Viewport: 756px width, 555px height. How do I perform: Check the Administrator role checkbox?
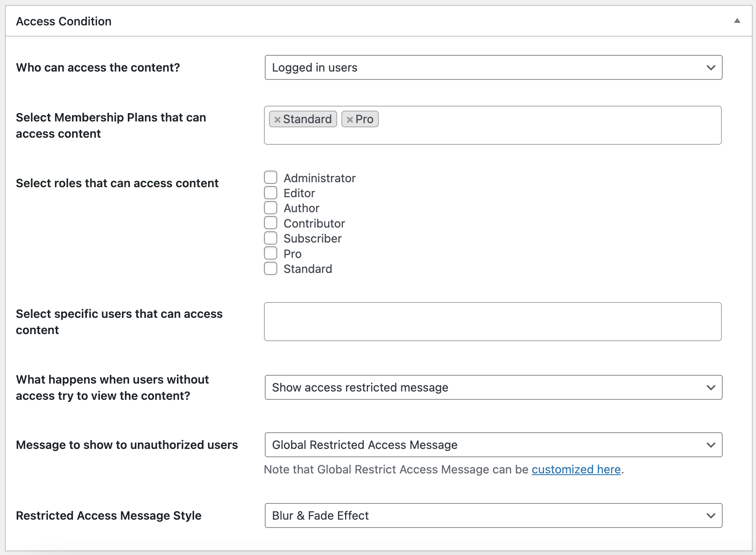coord(271,178)
